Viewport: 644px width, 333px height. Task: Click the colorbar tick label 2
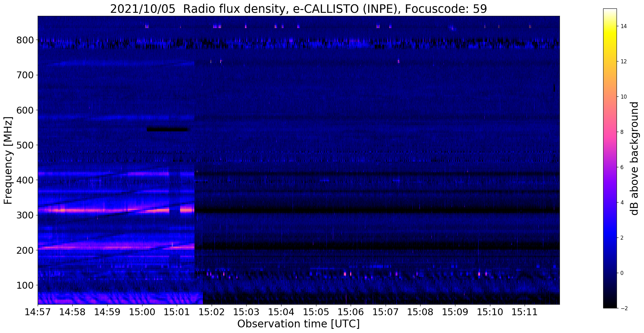622,238
